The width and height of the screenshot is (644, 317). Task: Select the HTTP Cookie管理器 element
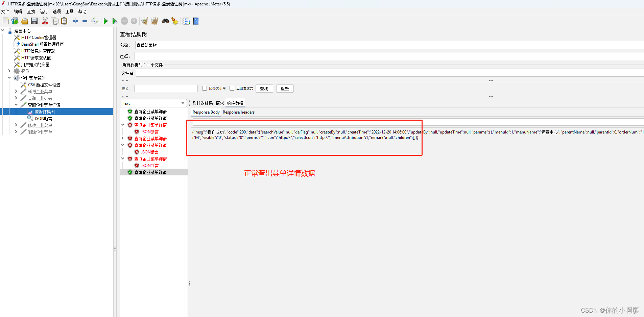[39, 38]
